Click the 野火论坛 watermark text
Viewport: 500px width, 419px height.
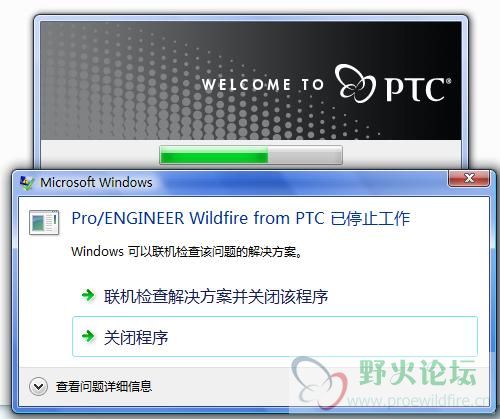tap(418, 372)
